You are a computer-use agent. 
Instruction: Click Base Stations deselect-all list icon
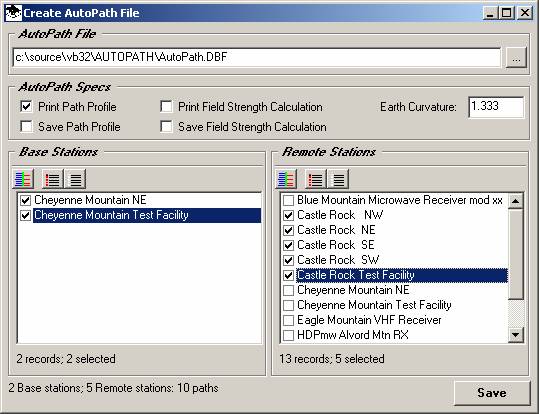(x=75, y=179)
